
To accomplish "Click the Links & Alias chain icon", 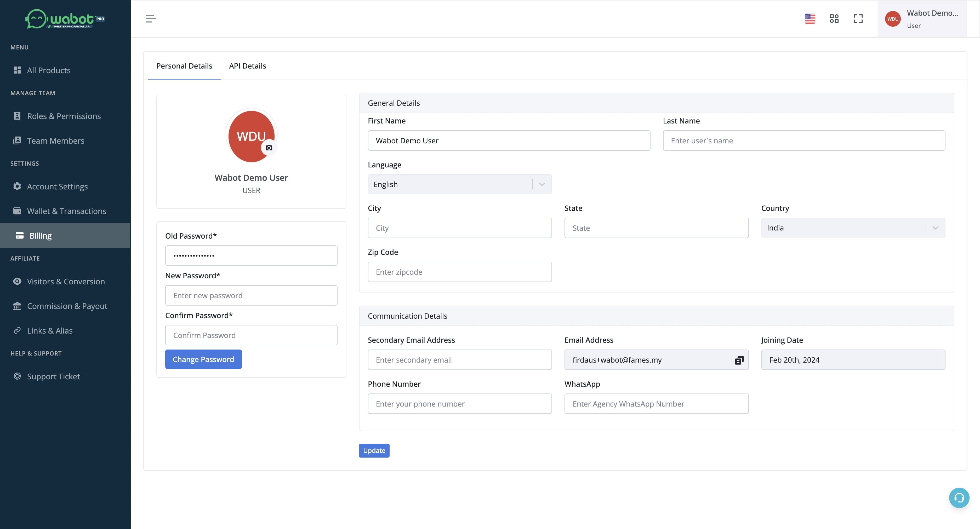I will [x=17, y=330].
